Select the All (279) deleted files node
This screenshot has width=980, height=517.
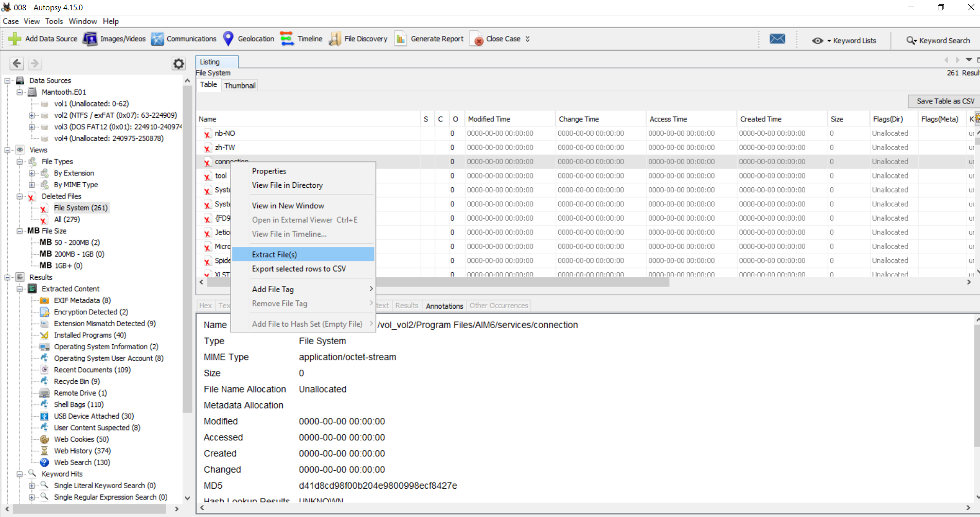67,219
